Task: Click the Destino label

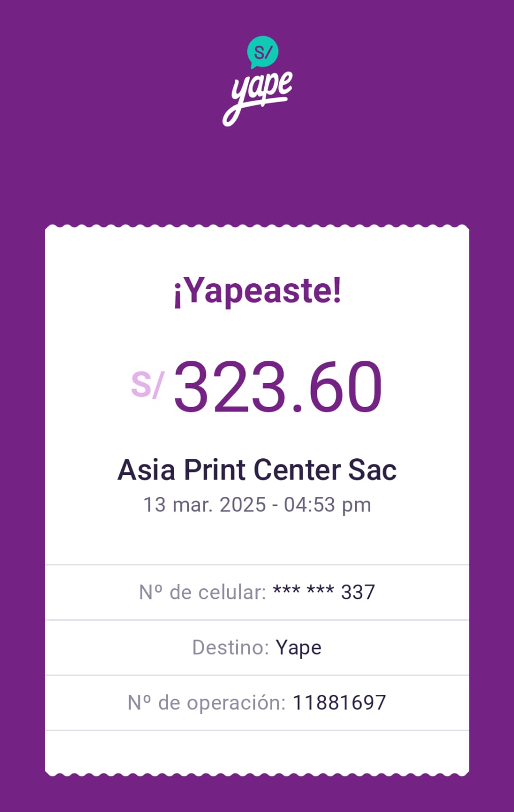Action: 231,648
